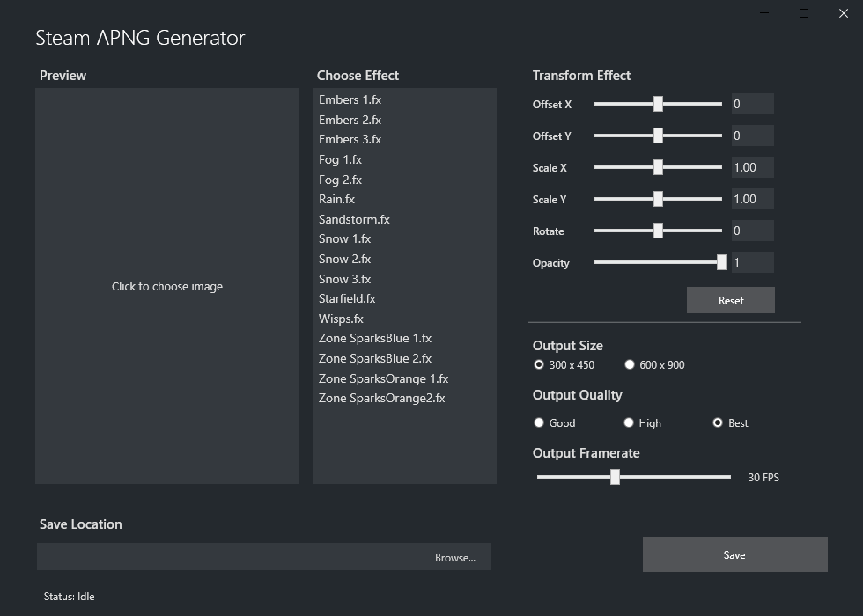Reset the transform effect settings

[731, 300]
